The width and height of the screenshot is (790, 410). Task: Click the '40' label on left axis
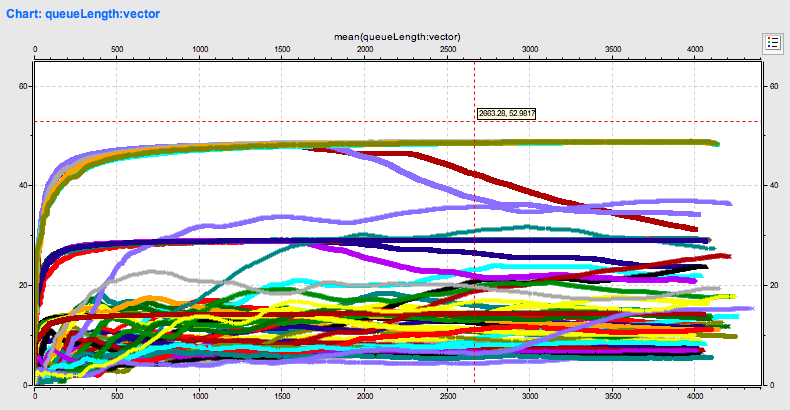[x=23, y=185]
